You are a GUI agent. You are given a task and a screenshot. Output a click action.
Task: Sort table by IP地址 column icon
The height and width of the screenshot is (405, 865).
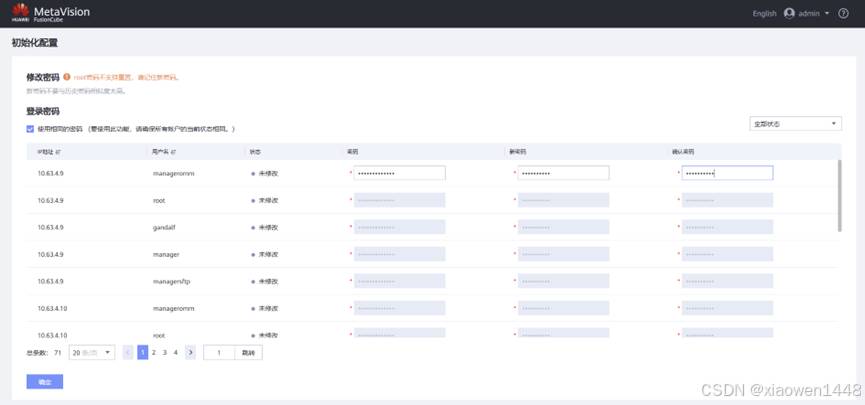pyautogui.click(x=58, y=152)
